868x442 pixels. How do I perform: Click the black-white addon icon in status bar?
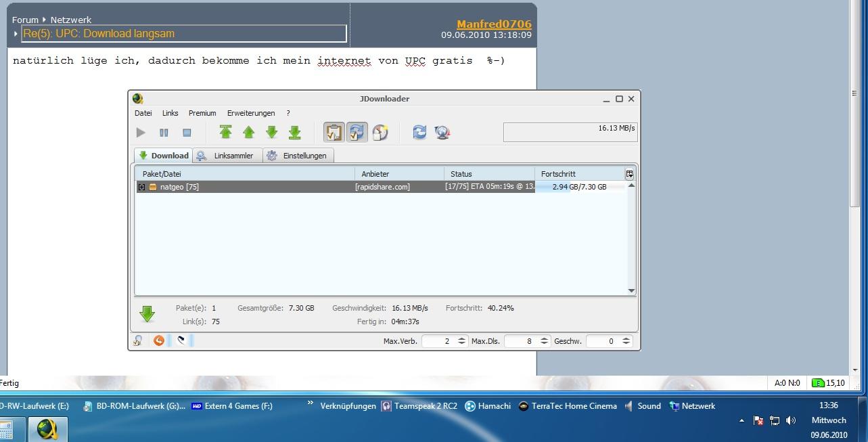pyautogui.click(x=181, y=340)
